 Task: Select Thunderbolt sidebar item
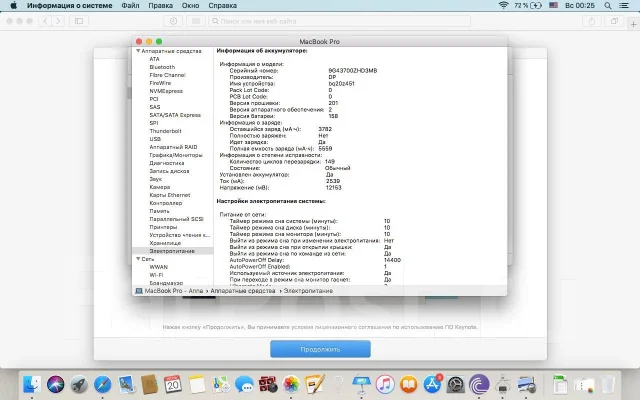165,131
